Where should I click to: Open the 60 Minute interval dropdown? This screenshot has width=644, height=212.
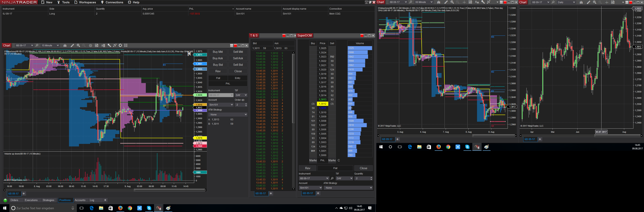click(x=424, y=2)
